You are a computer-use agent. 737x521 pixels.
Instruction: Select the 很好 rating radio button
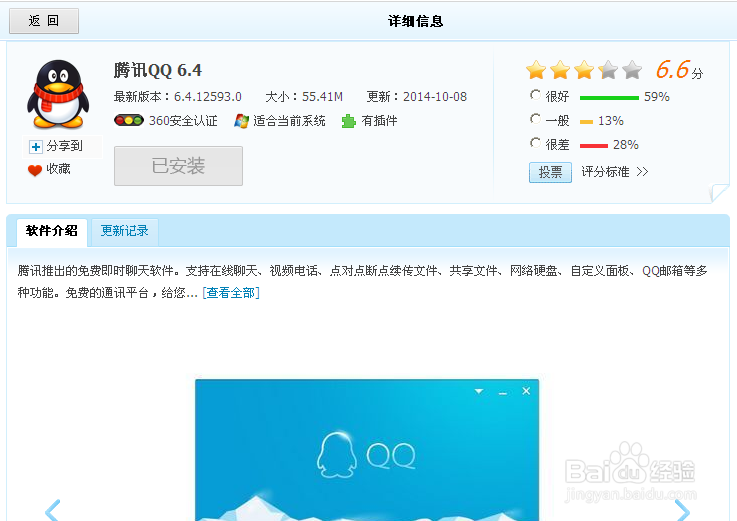(x=535, y=95)
